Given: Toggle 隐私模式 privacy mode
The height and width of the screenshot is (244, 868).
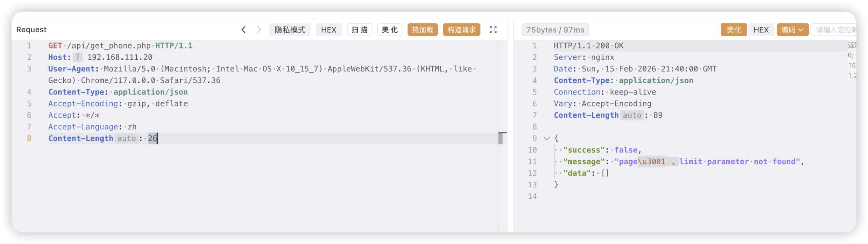Looking at the screenshot, I should pyautogui.click(x=290, y=30).
